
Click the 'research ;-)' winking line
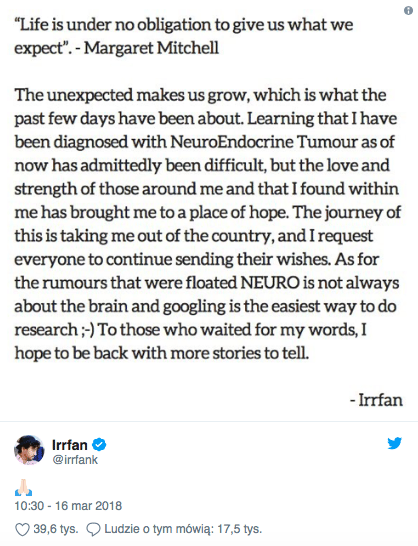point(54,330)
